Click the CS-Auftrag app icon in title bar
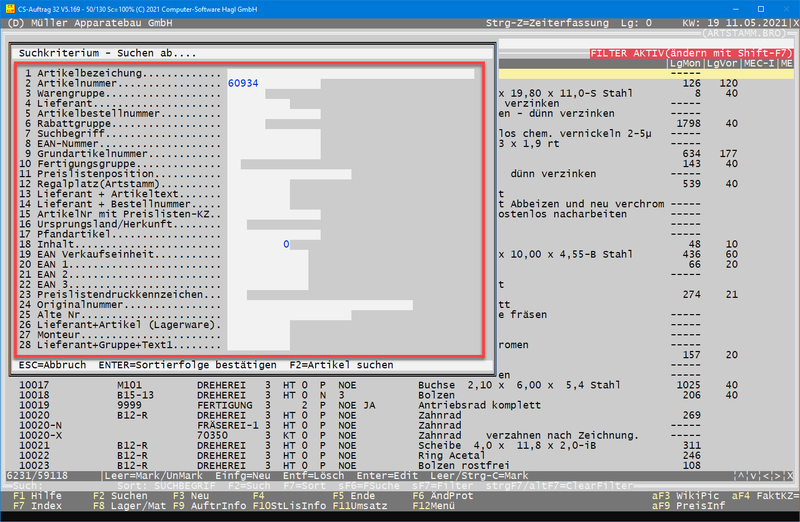 pos(8,7)
